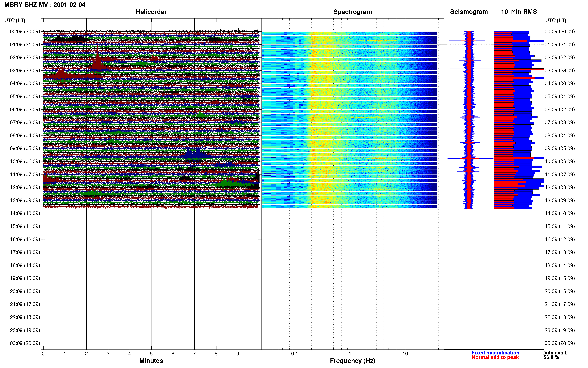Viewport: 588px width, 368px height.
Task: Click the '56.8 %' data availability value
Action: pos(551,357)
